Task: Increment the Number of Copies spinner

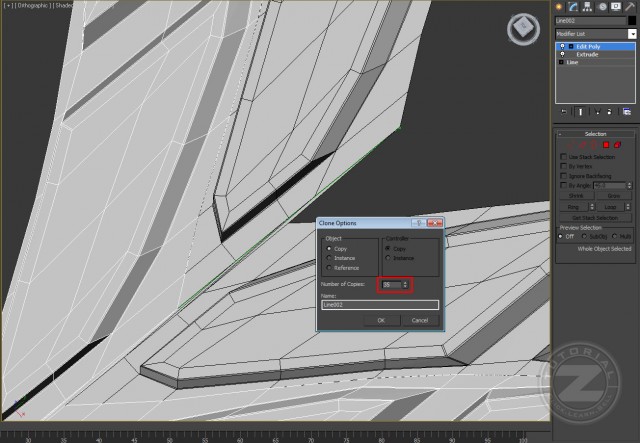Action: point(405,283)
